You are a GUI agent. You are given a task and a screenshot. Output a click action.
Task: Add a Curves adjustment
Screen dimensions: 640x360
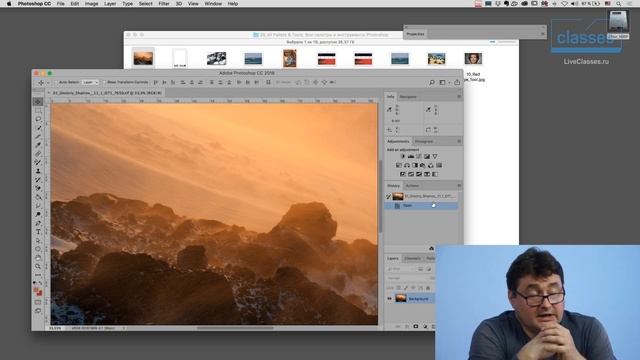419,156
